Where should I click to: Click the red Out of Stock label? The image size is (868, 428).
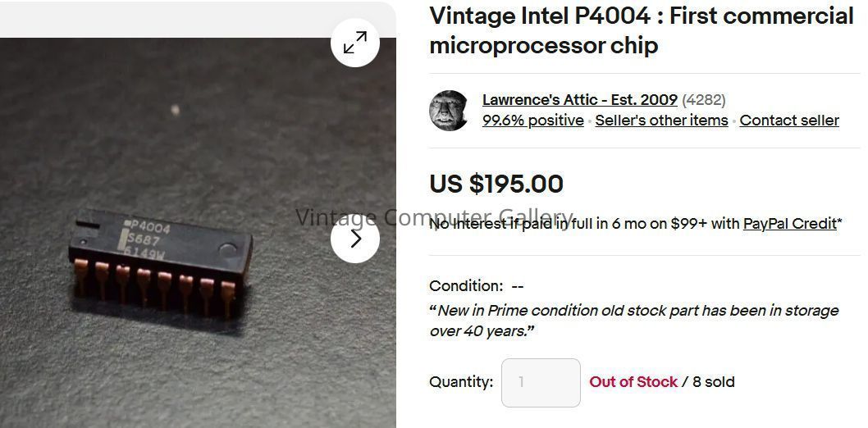click(x=633, y=382)
